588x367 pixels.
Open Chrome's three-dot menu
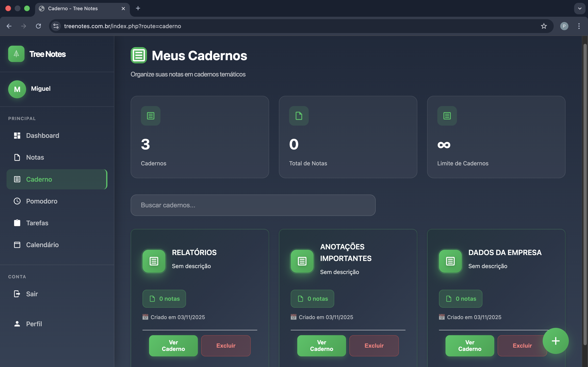(579, 26)
